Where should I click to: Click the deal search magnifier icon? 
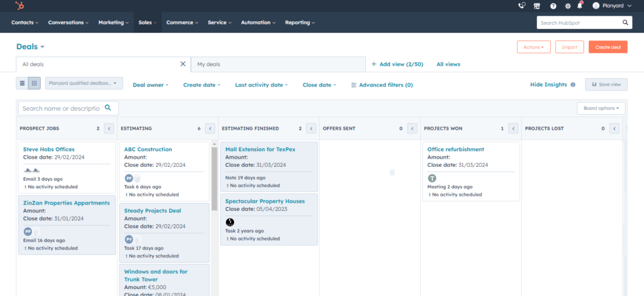[x=108, y=108]
